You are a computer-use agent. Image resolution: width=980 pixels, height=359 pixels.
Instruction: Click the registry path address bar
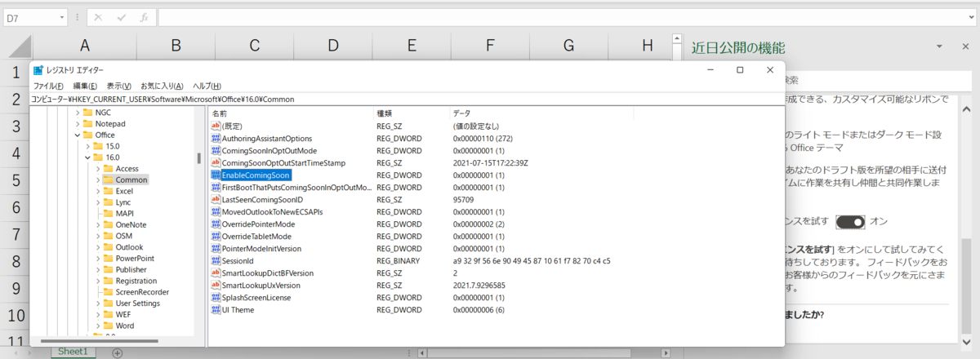click(x=407, y=99)
